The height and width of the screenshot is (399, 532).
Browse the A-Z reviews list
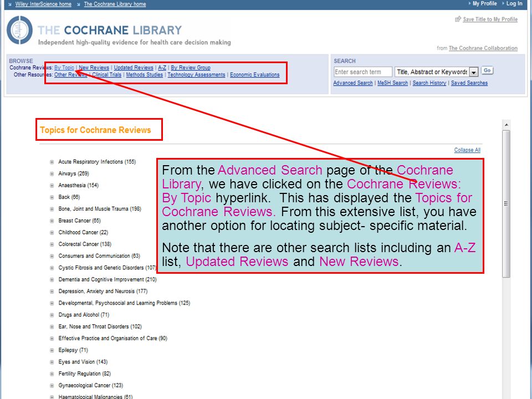coord(162,68)
